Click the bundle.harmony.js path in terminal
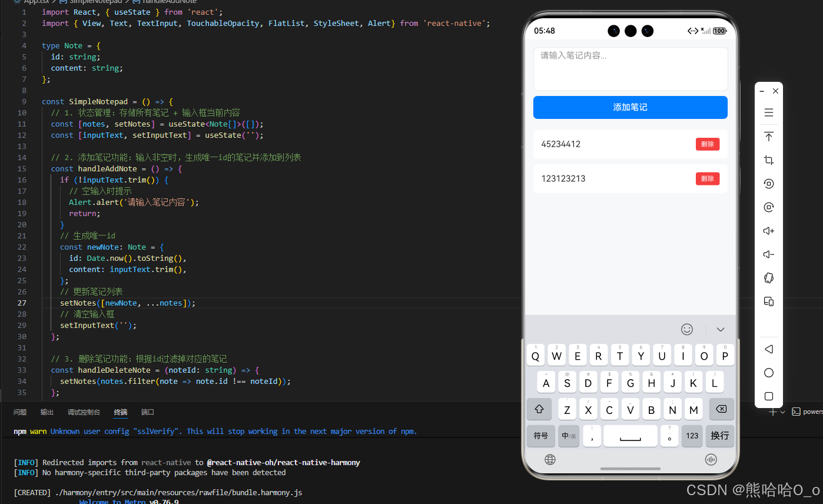This screenshot has width=823, height=504. point(179,492)
